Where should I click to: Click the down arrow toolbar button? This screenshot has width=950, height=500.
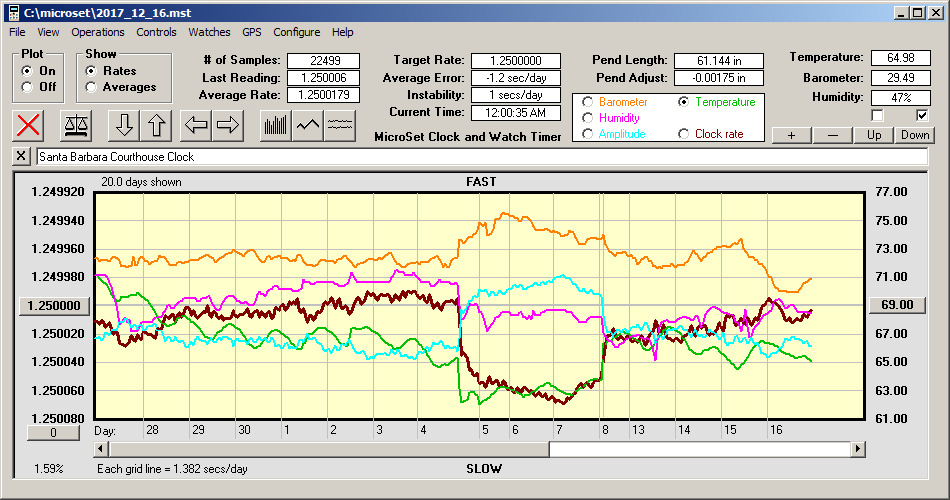pyautogui.click(x=124, y=125)
